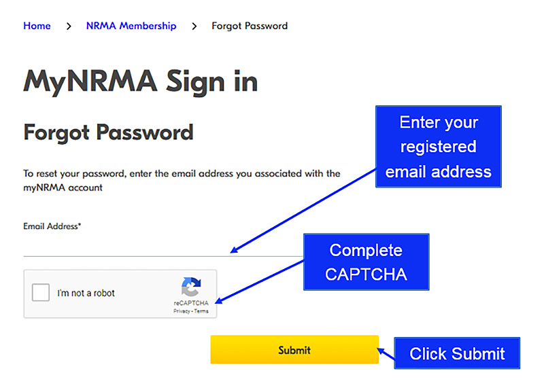The image size is (544, 392).
Task: Click the yellow Submit button
Action: [294, 349]
